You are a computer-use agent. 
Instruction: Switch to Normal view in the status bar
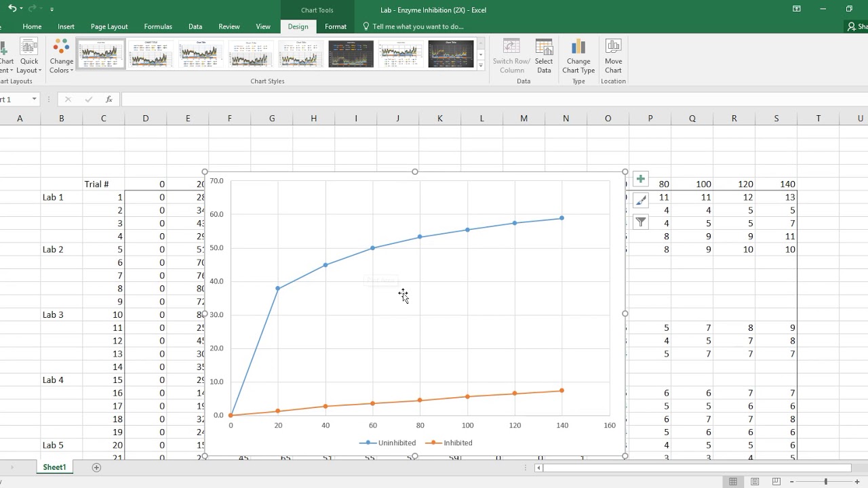coord(733,481)
